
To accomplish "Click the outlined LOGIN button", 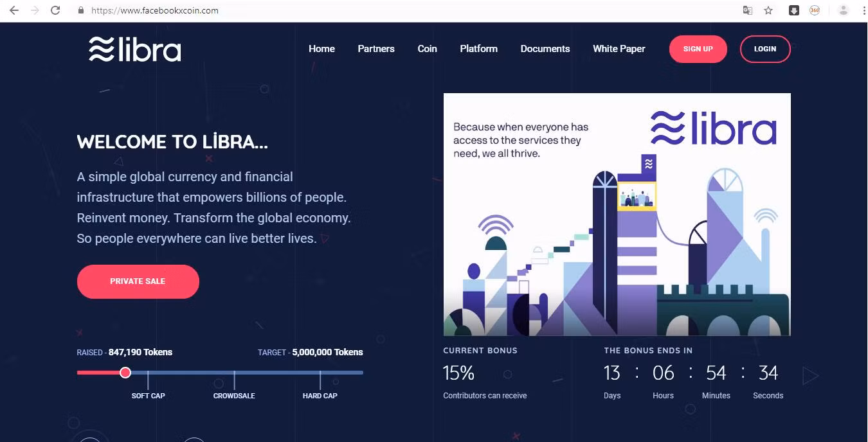I will pyautogui.click(x=764, y=49).
